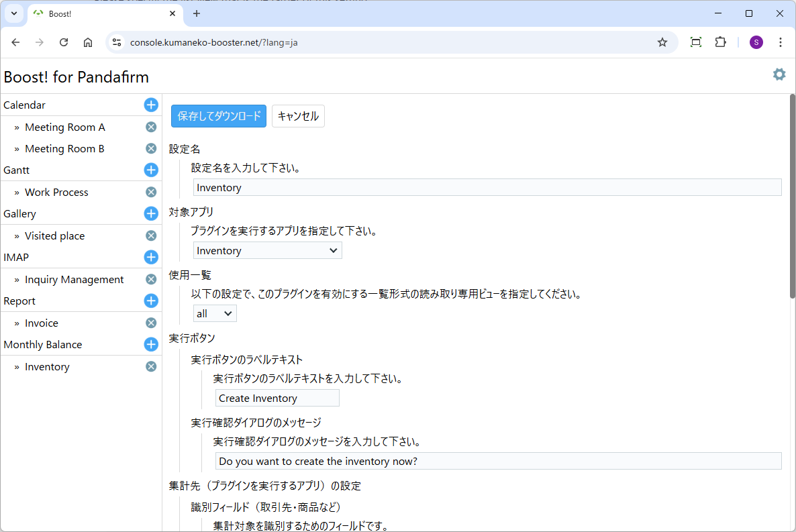Add a new Report setting

[151, 301]
